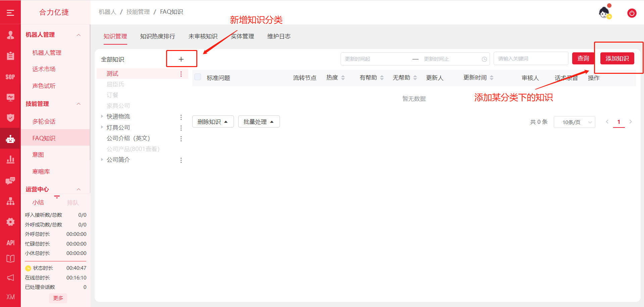
Task: Open the monitor chart sidebar icon
Action: coord(10,97)
